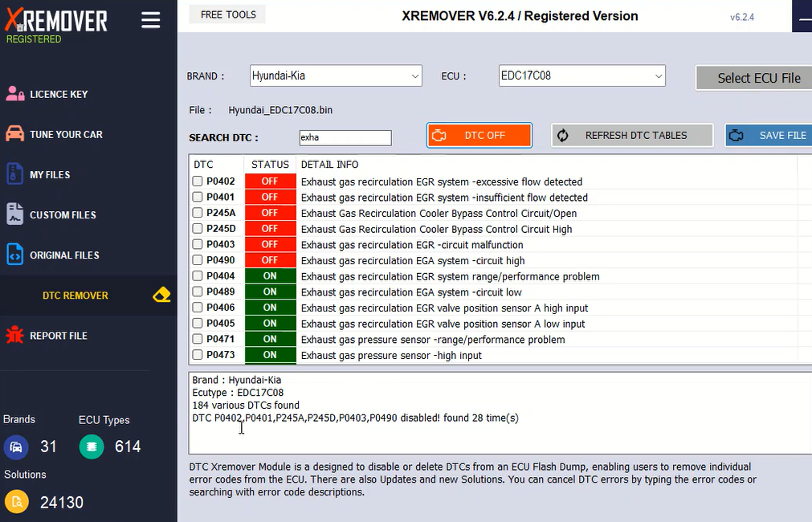This screenshot has height=522, width=812.
Task: Click the engine icon on Save File
Action: point(736,136)
